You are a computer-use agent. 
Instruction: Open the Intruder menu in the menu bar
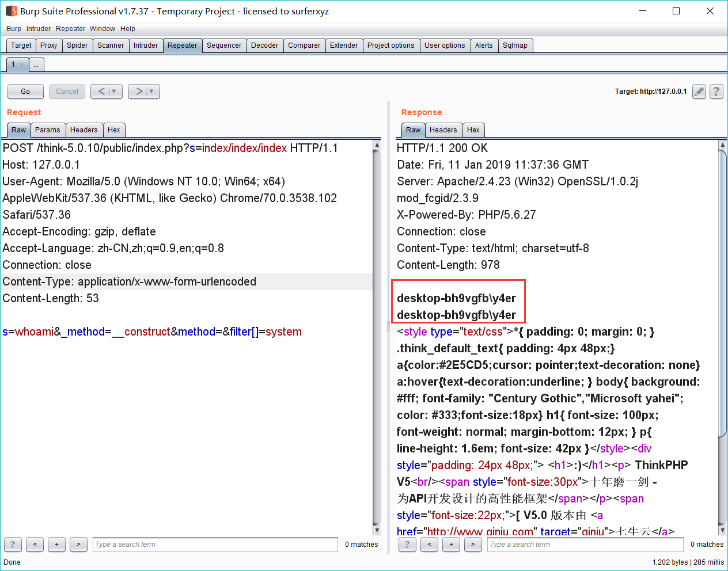pyautogui.click(x=39, y=29)
